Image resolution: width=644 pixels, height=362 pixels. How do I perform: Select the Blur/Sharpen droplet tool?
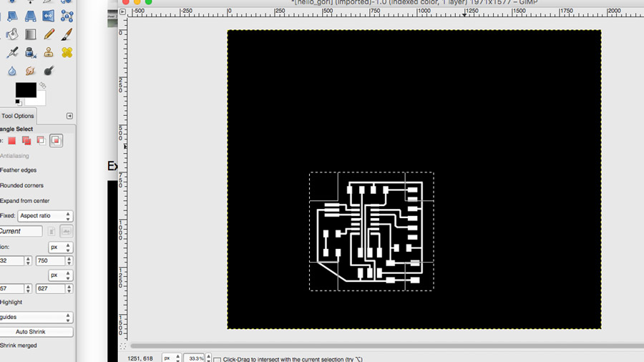pyautogui.click(x=12, y=71)
